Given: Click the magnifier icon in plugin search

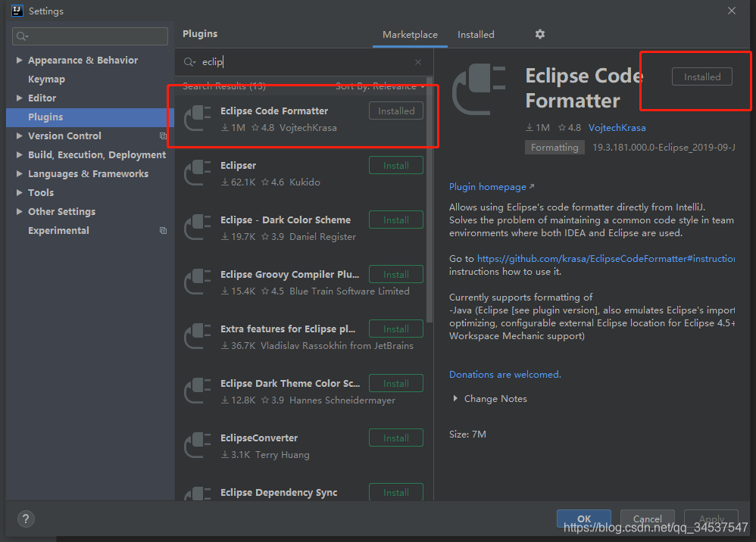Looking at the screenshot, I should [x=189, y=62].
